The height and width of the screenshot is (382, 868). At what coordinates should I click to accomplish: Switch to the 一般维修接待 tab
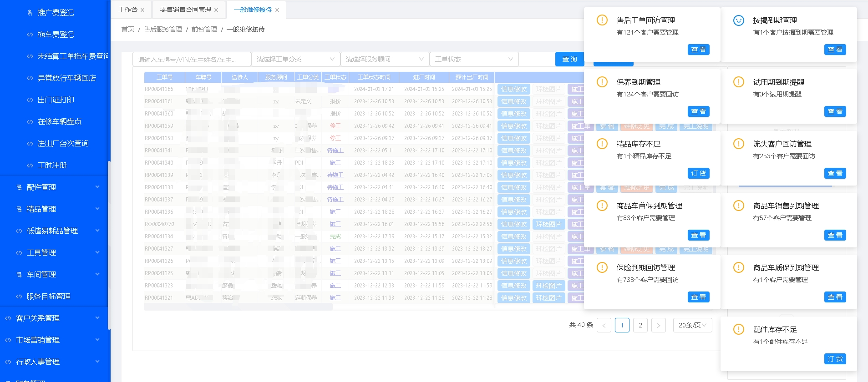pyautogui.click(x=253, y=10)
